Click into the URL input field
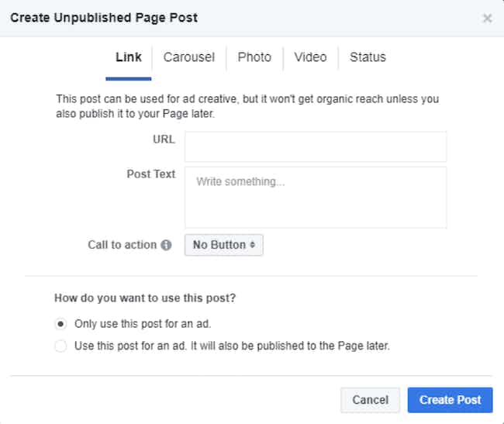 pyautogui.click(x=315, y=147)
